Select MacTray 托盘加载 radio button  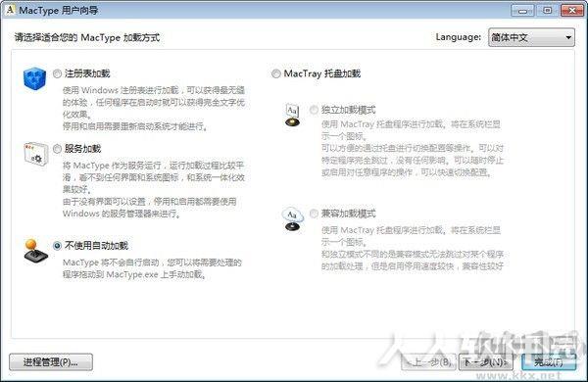point(276,73)
